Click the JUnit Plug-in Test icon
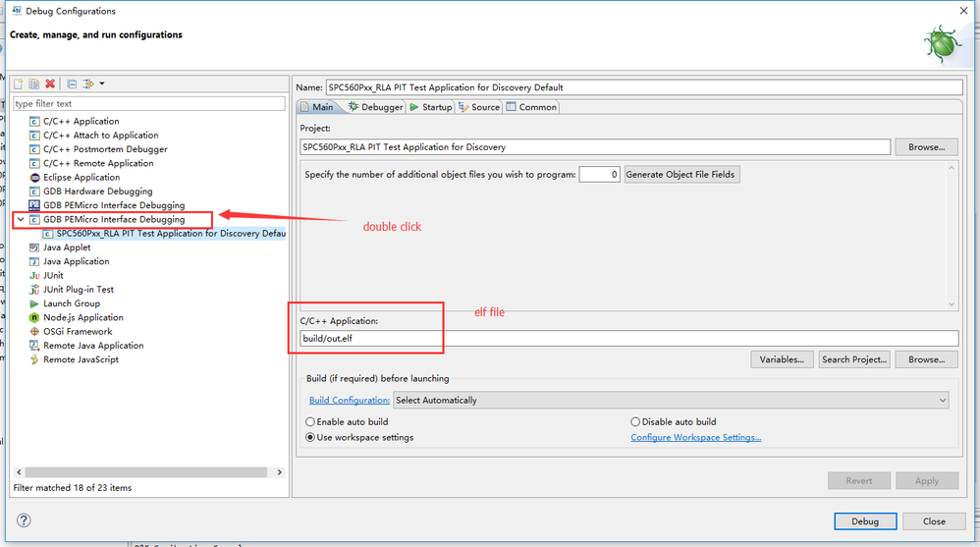 click(34, 290)
